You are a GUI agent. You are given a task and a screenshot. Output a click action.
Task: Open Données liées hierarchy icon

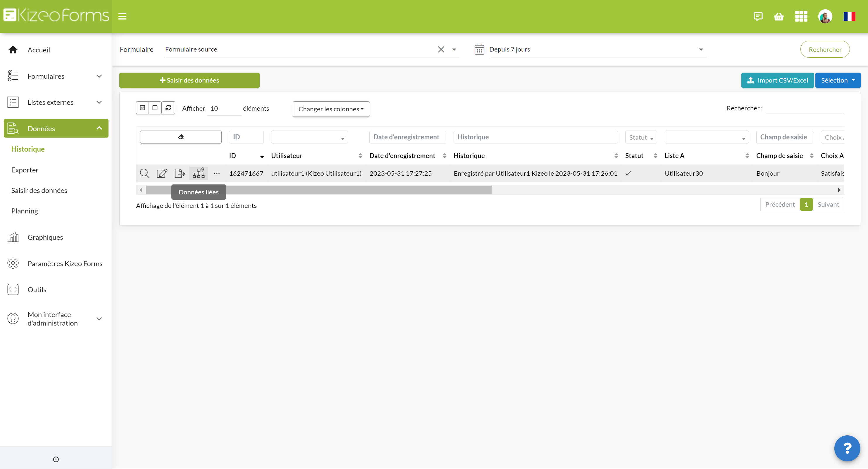(199, 173)
